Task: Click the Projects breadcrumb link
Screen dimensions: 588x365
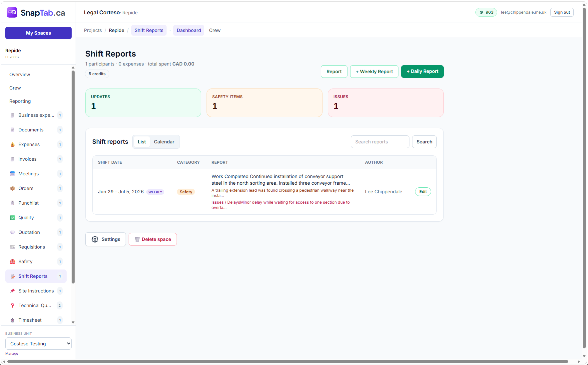Action: point(93,30)
